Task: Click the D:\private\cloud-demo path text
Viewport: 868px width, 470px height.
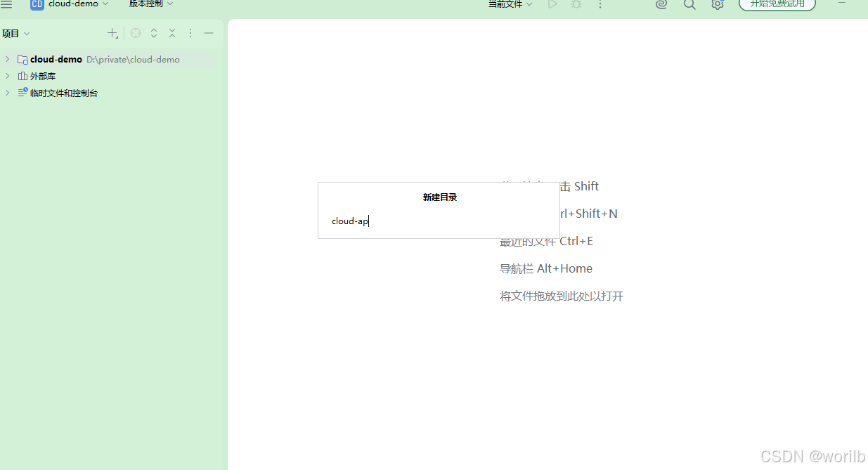Action: coord(133,60)
